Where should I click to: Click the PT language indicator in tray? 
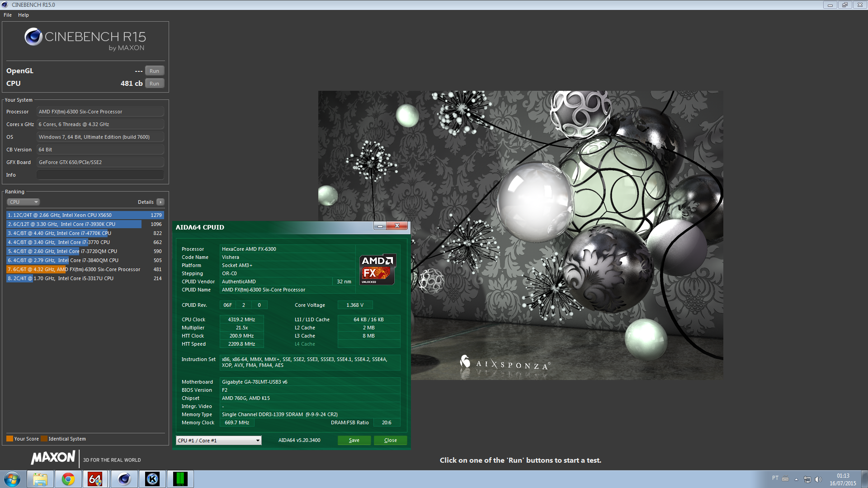775,478
